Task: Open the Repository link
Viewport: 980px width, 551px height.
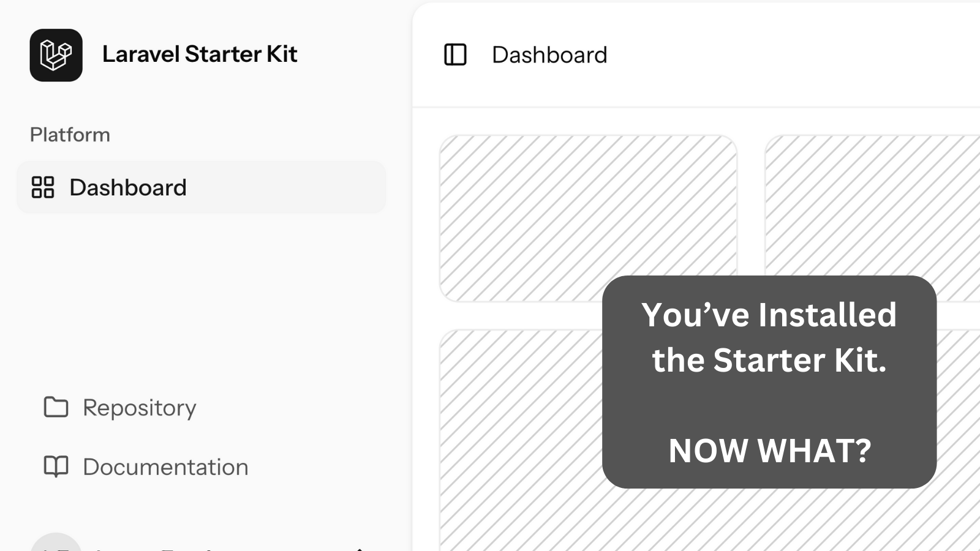Action: tap(140, 408)
